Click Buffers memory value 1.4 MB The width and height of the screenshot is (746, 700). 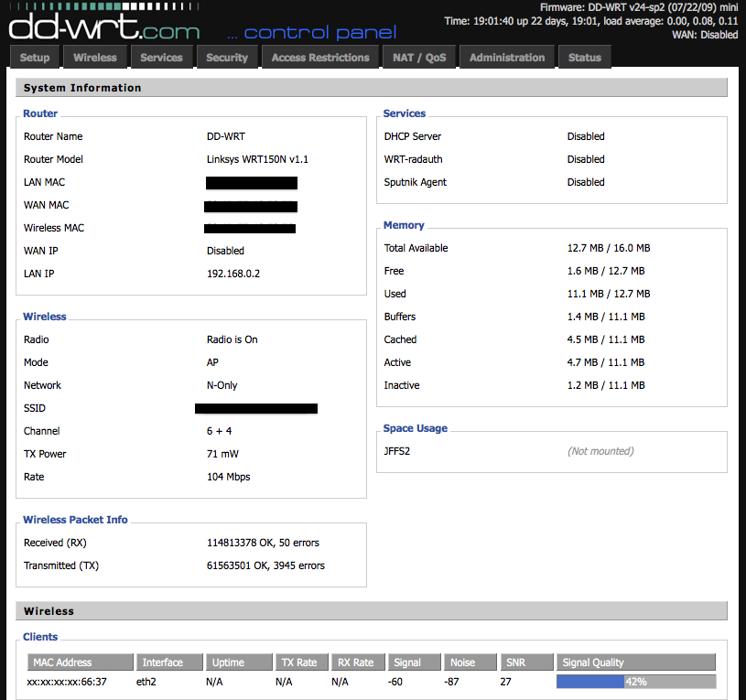pyautogui.click(x=606, y=317)
